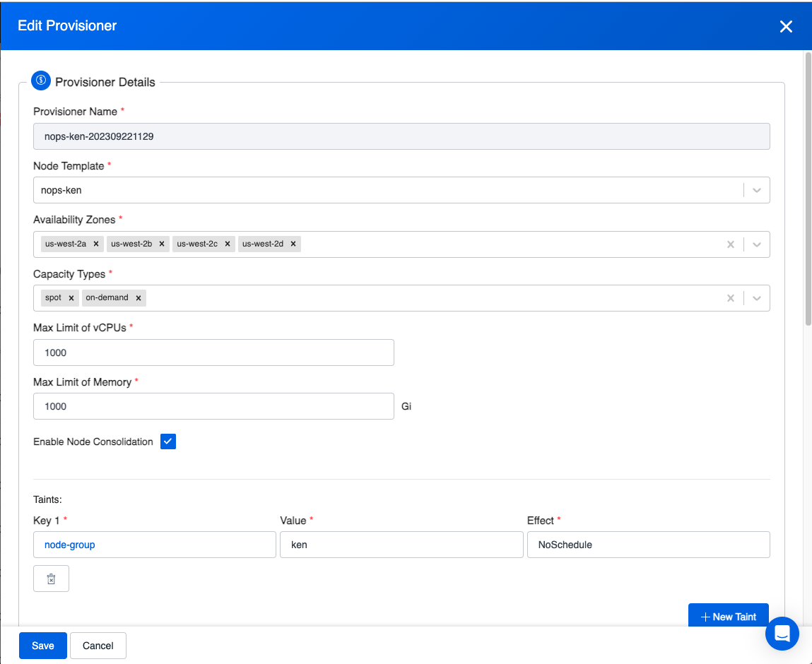Edit taint Value field ken
812x664 pixels.
401,545
